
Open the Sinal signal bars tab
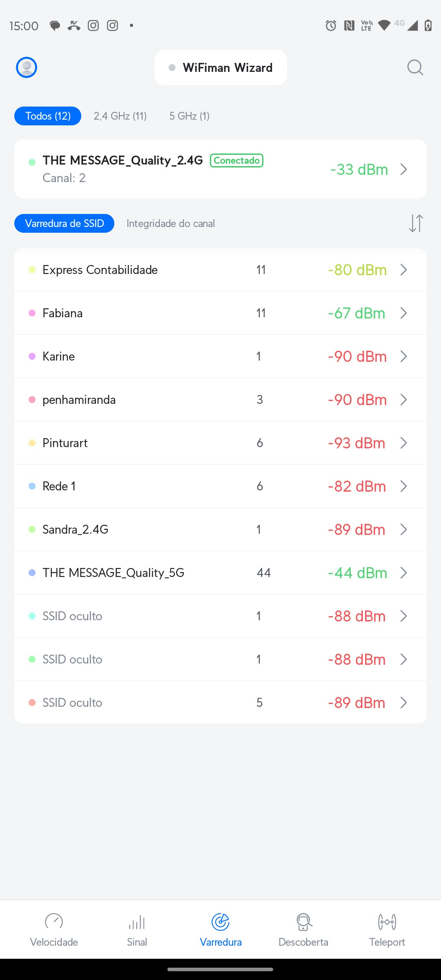pos(137,929)
